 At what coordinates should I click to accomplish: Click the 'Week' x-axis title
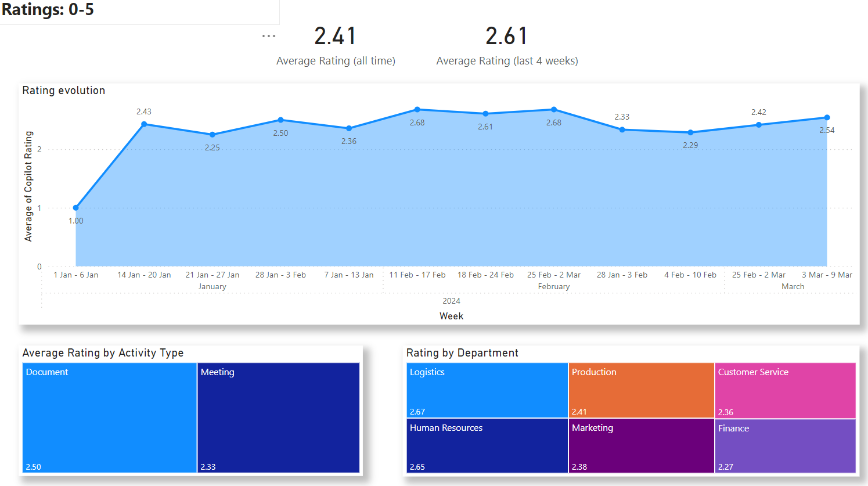pos(451,316)
